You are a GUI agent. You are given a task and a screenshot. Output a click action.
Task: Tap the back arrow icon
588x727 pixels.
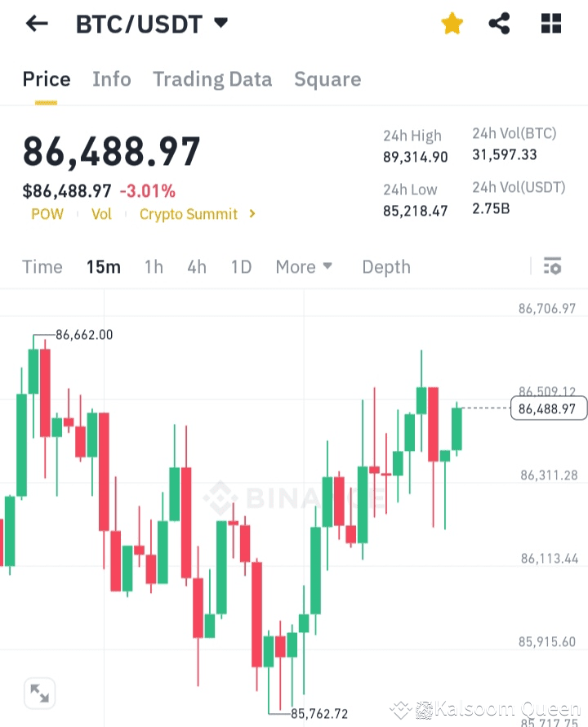tap(37, 24)
